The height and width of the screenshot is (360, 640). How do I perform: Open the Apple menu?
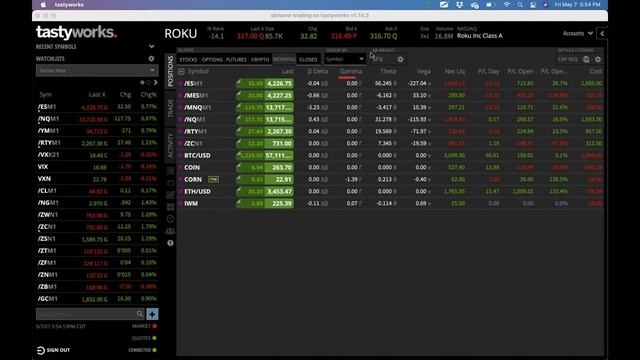[43, 5]
